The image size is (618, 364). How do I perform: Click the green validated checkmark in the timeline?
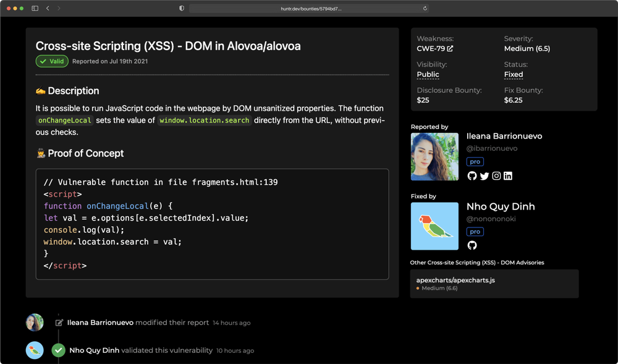click(x=58, y=350)
